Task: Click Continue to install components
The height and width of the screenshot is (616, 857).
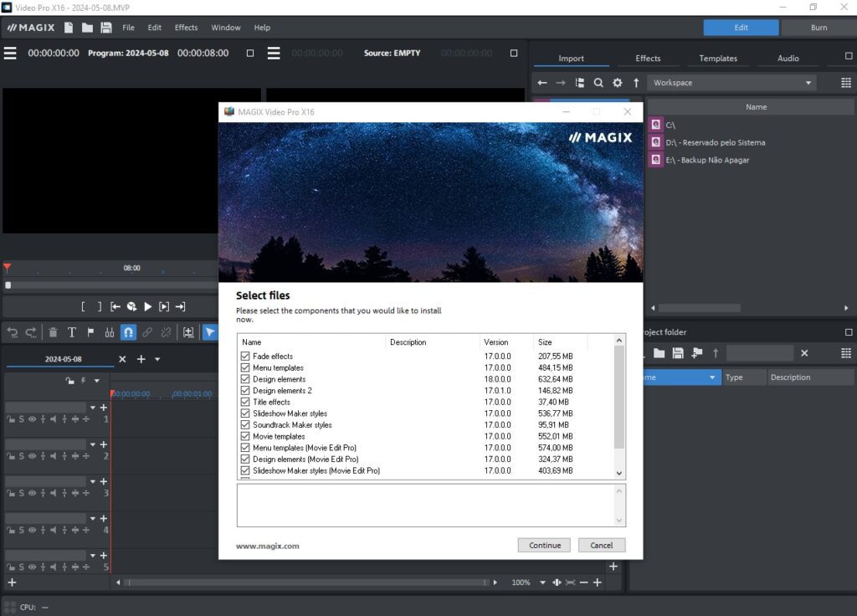Action: 544,545
